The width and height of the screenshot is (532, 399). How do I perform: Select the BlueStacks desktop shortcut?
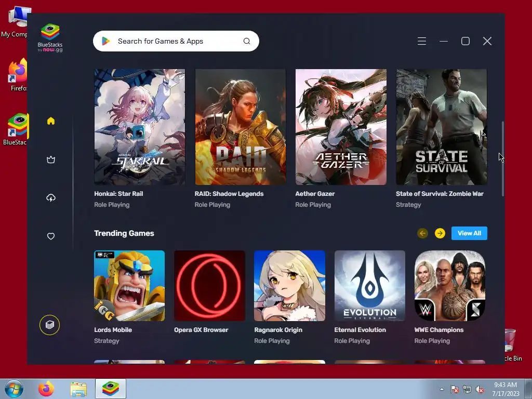(16, 129)
